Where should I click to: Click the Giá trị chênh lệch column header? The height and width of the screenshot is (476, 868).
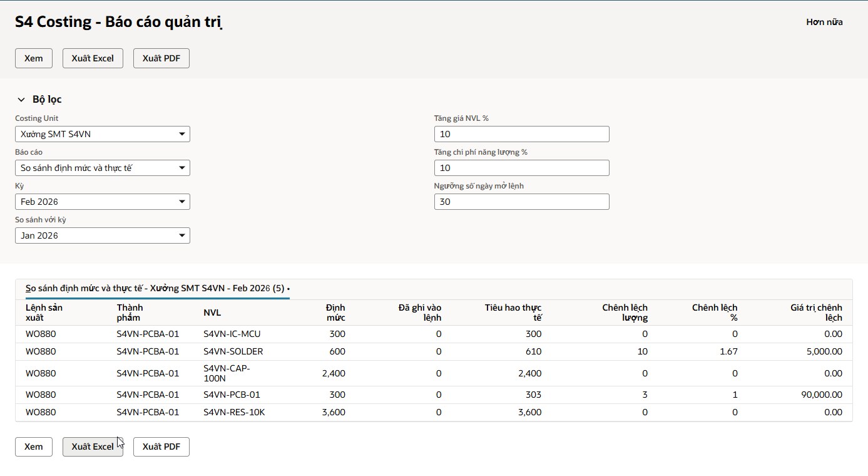(816, 313)
